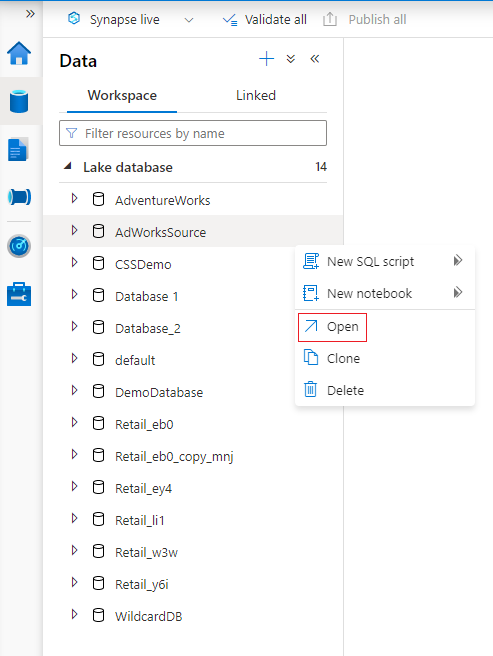Open the Develop hub document icon
The width and height of the screenshot is (493, 656).
18,149
